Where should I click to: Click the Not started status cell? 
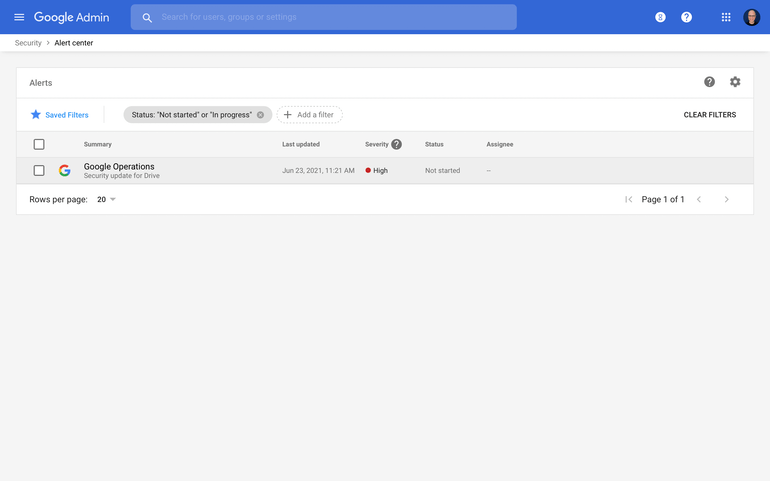(x=442, y=170)
